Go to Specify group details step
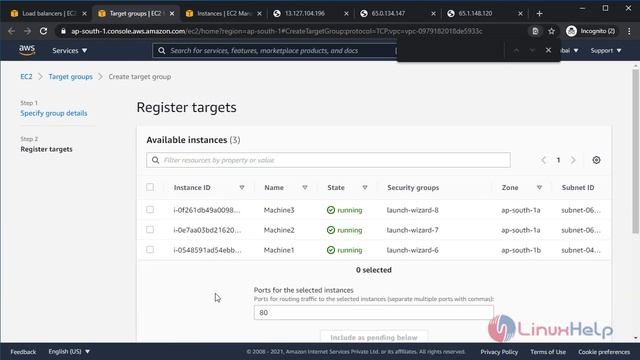The image size is (640, 360). tap(54, 113)
